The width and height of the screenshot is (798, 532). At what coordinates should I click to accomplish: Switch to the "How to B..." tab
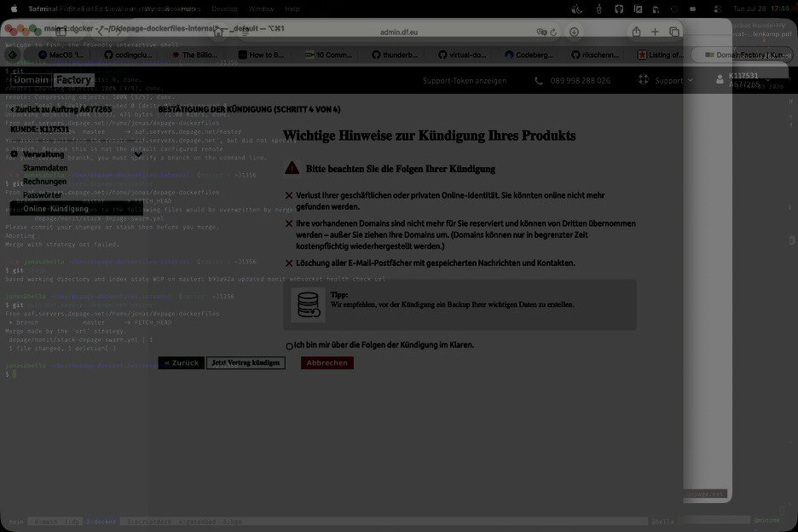[x=262, y=55]
